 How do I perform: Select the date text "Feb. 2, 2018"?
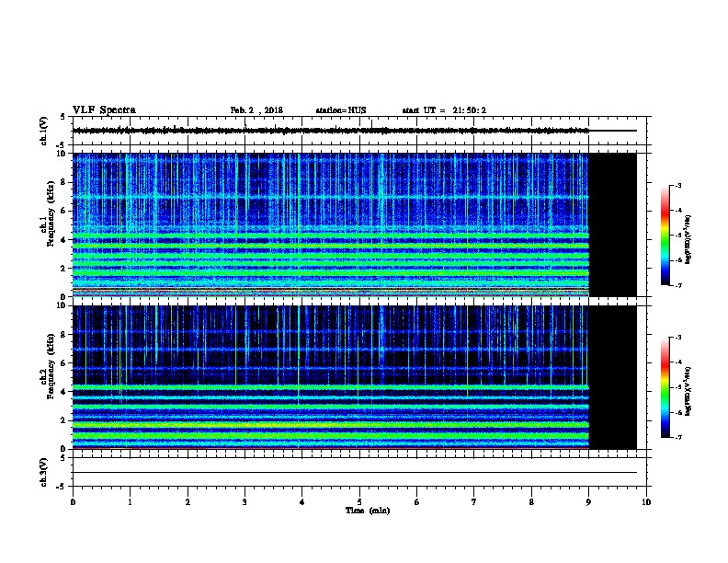[x=256, y=110]
